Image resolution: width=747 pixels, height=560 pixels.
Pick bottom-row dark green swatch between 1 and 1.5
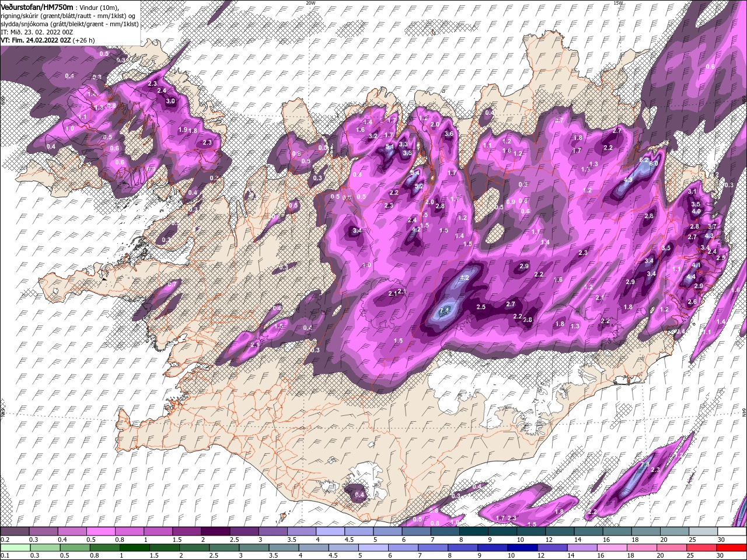[x=135, y=548]
